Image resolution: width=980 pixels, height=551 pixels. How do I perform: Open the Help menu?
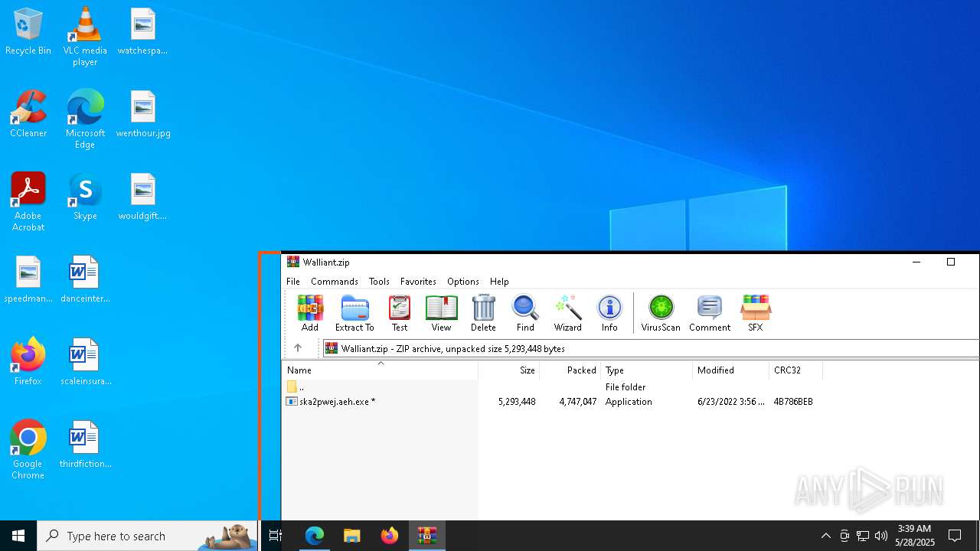tap(499, 282)
